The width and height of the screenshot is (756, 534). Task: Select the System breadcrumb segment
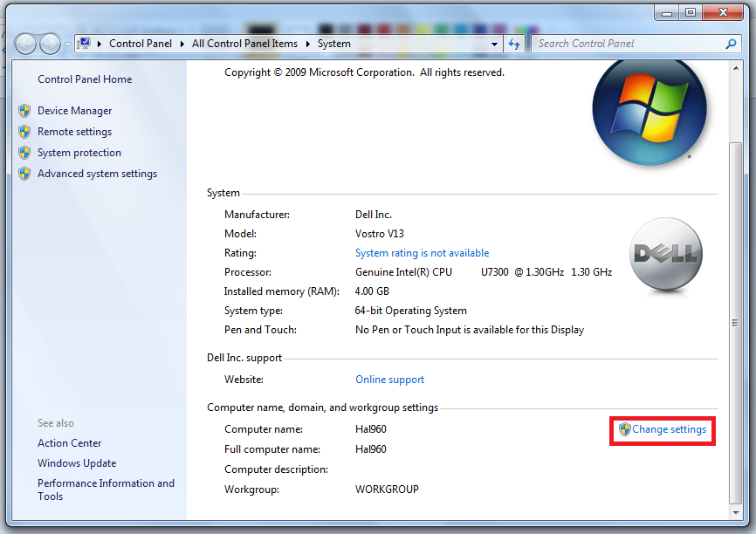333,44
